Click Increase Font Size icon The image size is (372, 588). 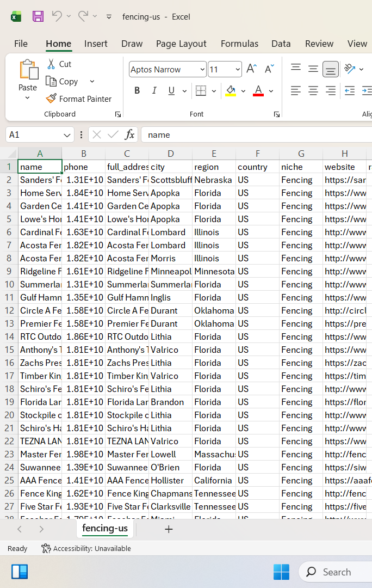tap(252, 69)
